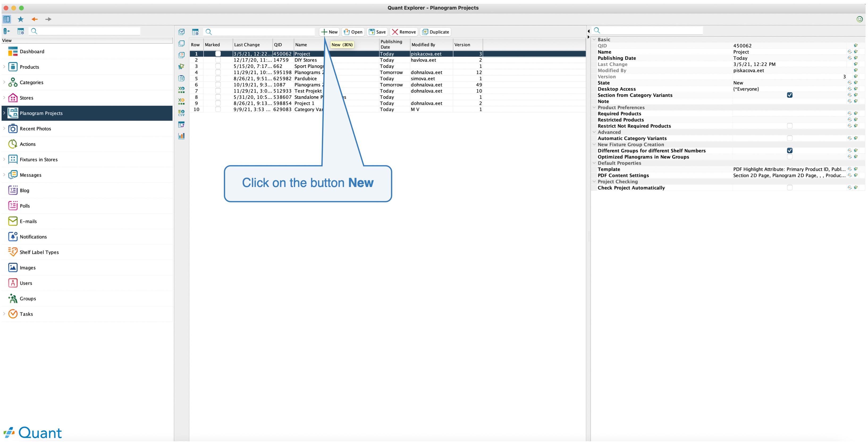Open the Messages view

click(x=87, y=175)
